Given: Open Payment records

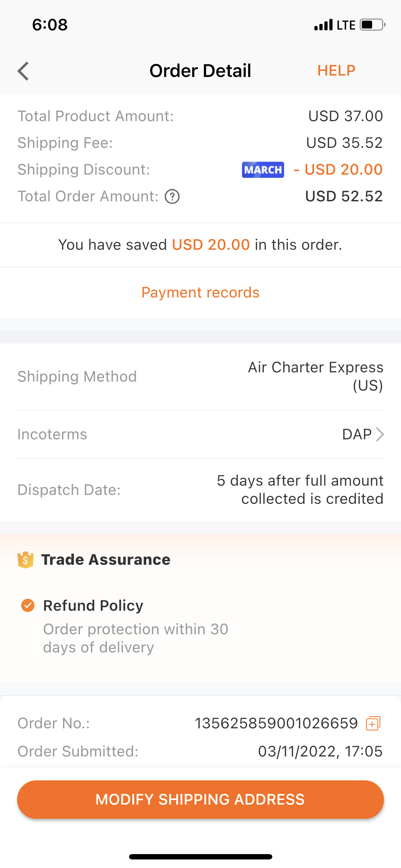Looking at the screenshot, I should [200, 293].
